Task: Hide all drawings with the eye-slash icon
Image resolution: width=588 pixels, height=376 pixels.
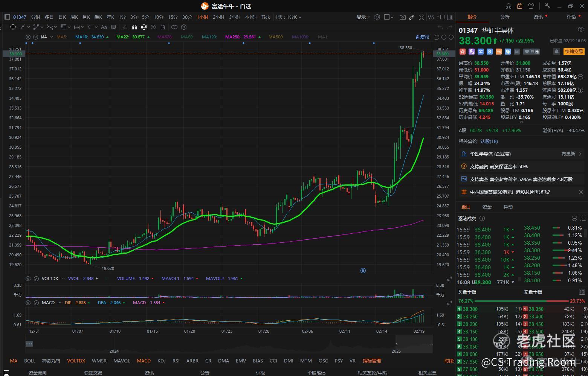Action: pos(153,27)
